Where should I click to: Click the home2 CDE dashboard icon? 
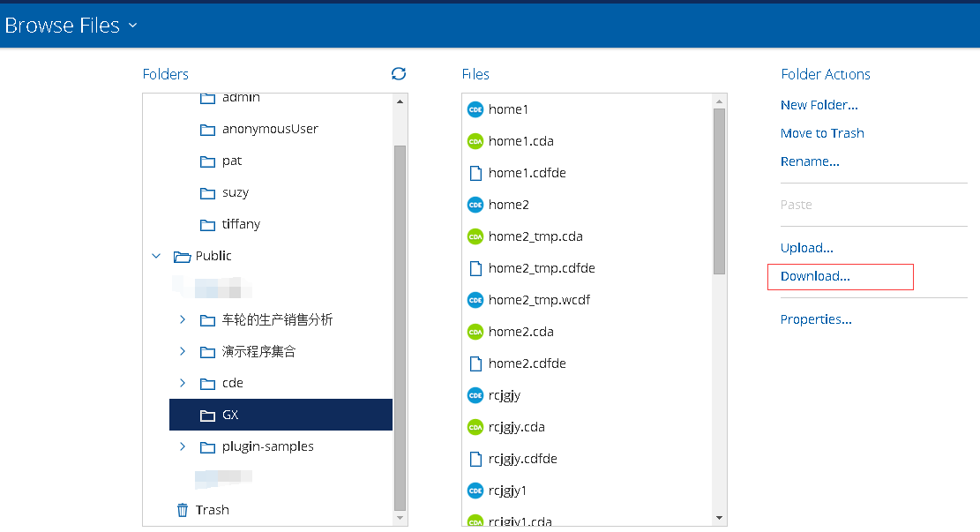pyautogui.click(x=475, y=205)
